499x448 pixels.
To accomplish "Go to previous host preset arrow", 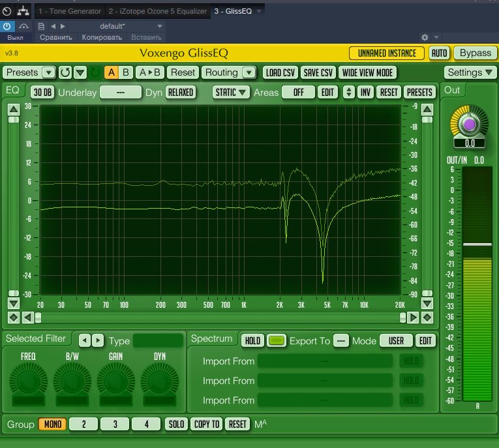I will (x=53, y=26).
